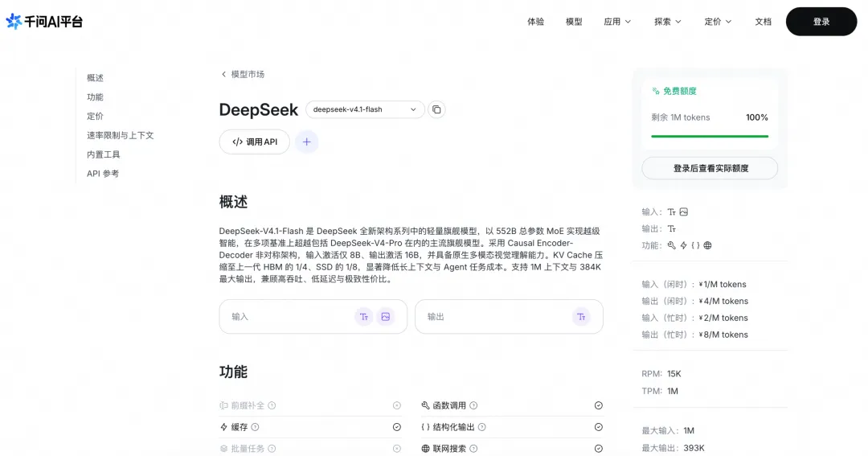The width and height of the screenshot is (868, 456).
Task: Jump to 功能 in the left sidebar
Action: (x=95, y=97)
